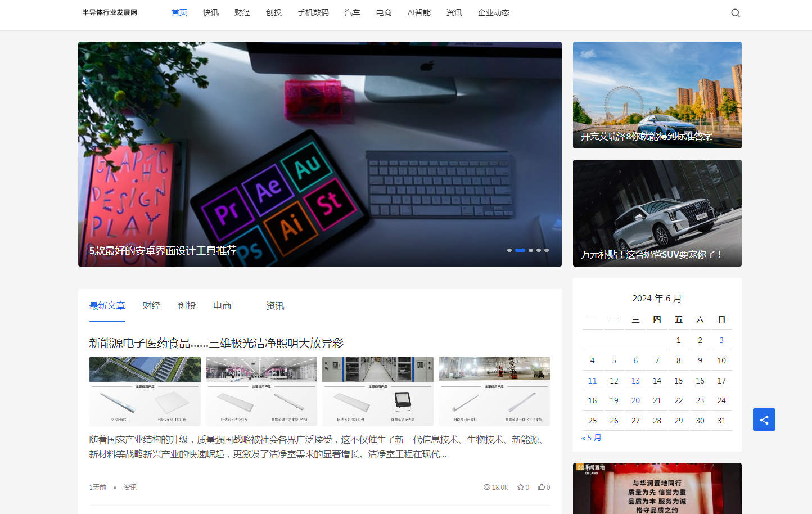Screen dimensions: 812x514
Task: Click calendar date 15
Action: [678, 381]
